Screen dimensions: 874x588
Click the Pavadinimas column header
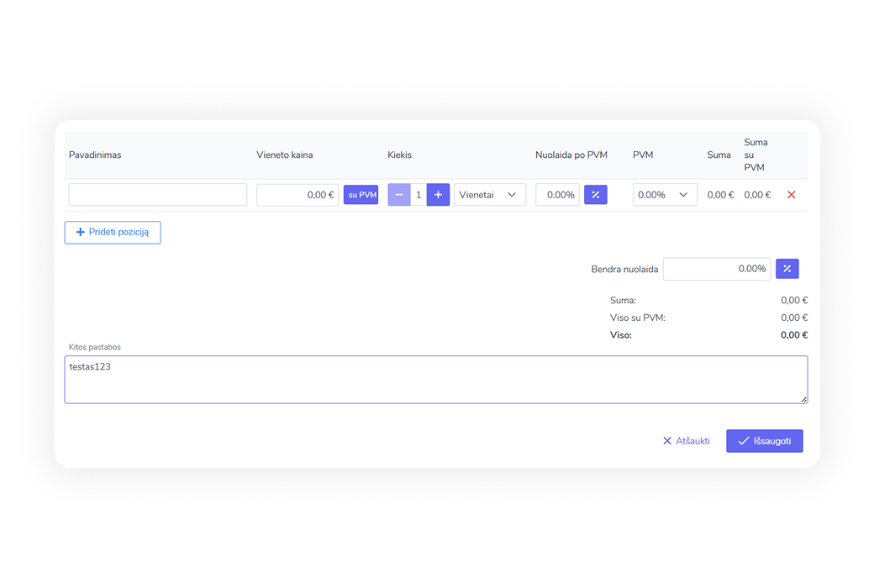[x=95, y=155]
